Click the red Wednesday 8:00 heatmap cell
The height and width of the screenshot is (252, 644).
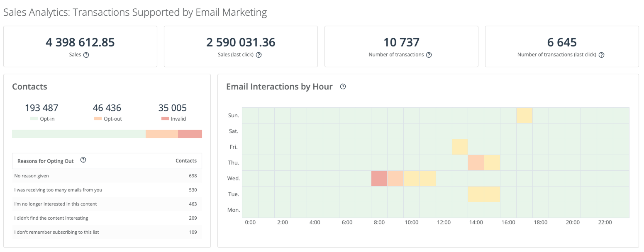click(379, 178)
